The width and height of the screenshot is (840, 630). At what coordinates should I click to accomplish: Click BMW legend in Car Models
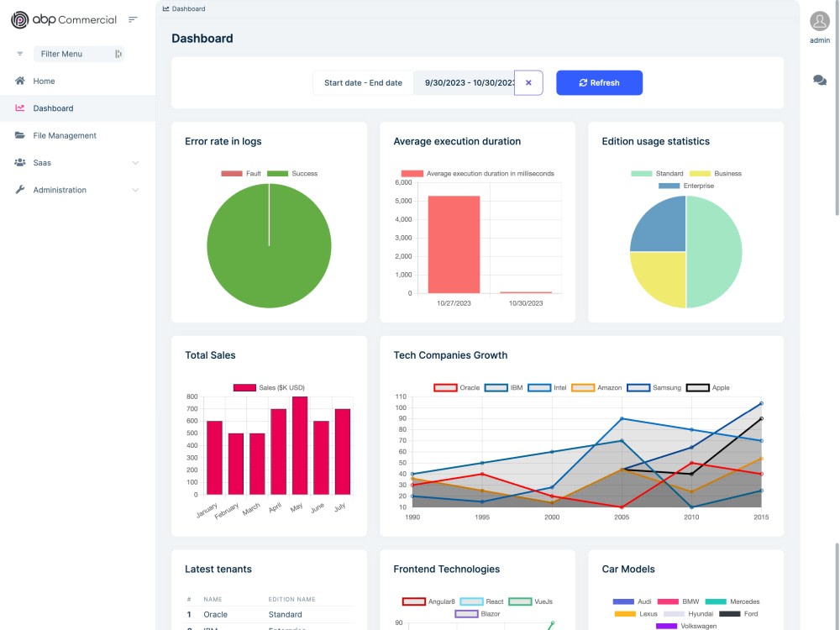pos(678,601)
